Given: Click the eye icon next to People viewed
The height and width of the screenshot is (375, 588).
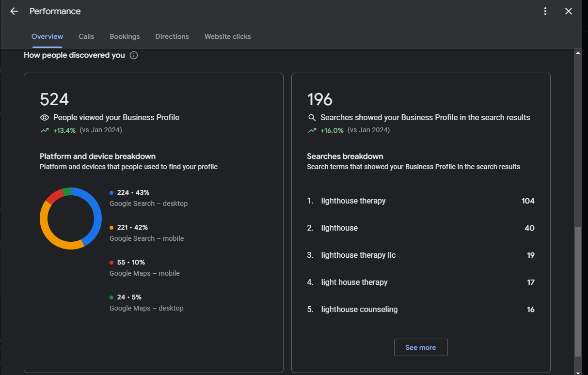Looking at the screenshot, I should [45, 118].
